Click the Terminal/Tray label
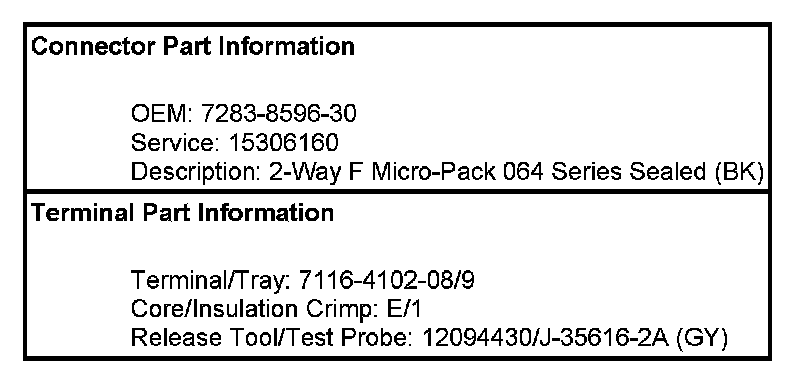Screen dimensions: 800x376 tap(211, 280)
